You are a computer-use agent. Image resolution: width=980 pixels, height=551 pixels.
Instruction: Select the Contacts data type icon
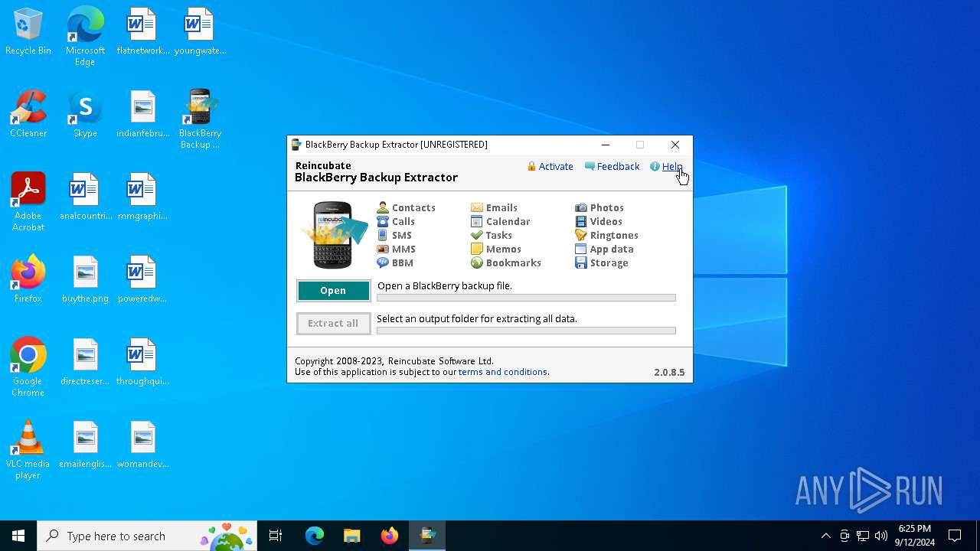coord(383,207)
